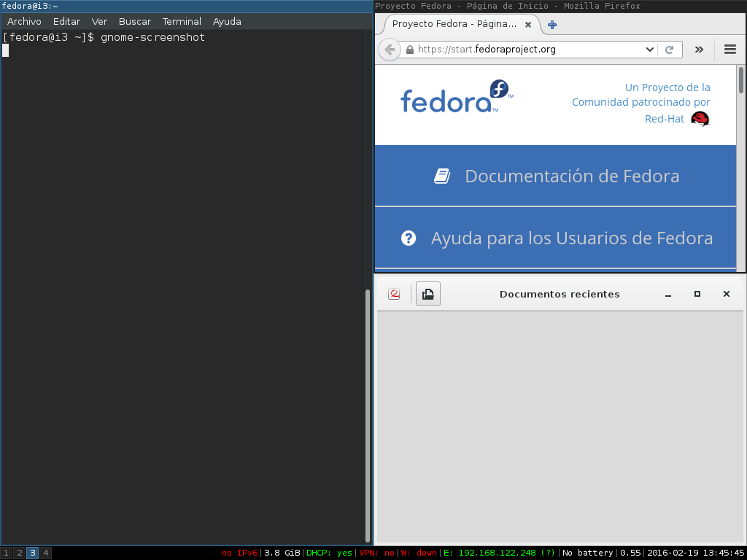The width and height of the screenshot is (747, 560).
Task: Click the Mozilla Firefox window title bar
Action: coord(560,6)
